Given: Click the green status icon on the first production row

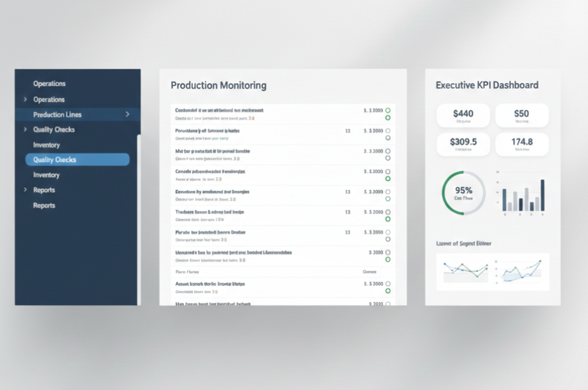Looking at the screenshot, I should (x=387, y=118).
